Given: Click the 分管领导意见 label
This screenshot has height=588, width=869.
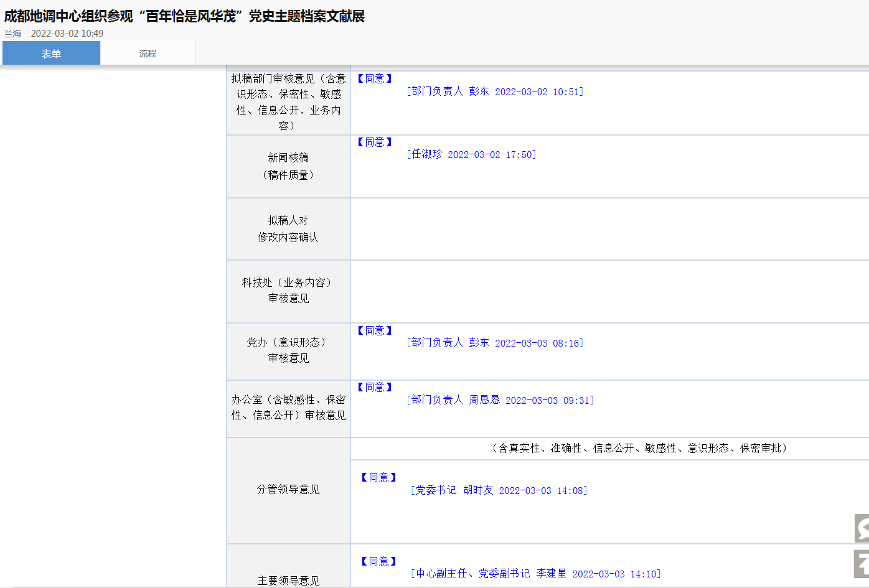Looking at the screenshot, I should [x=288, y=490].
